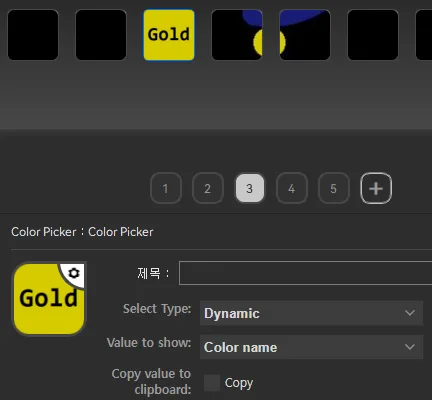Switch to page 5
The image size is (432, 400).
[334, 188]
